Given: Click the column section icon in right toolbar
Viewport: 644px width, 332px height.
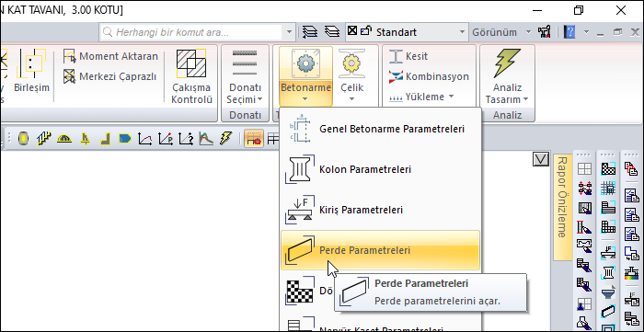Looking at the screenshot, I should tap(608, 273).
